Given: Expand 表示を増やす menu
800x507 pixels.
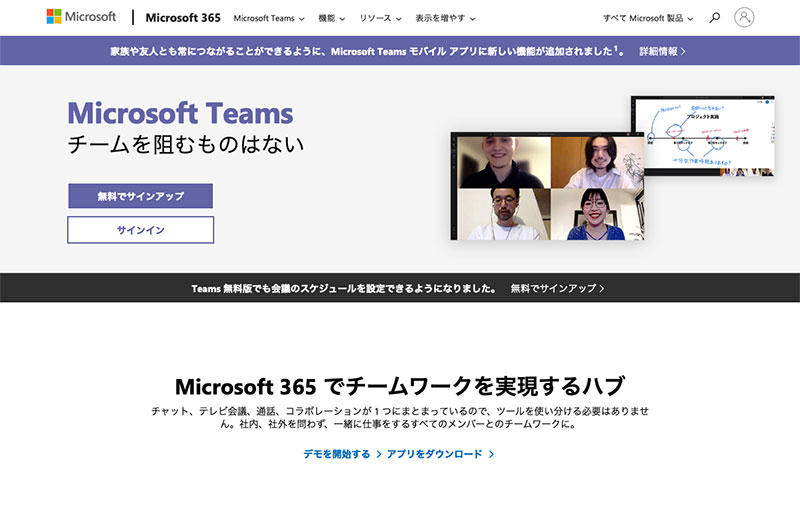Looking at the screenshot, I should coord(445,18).
